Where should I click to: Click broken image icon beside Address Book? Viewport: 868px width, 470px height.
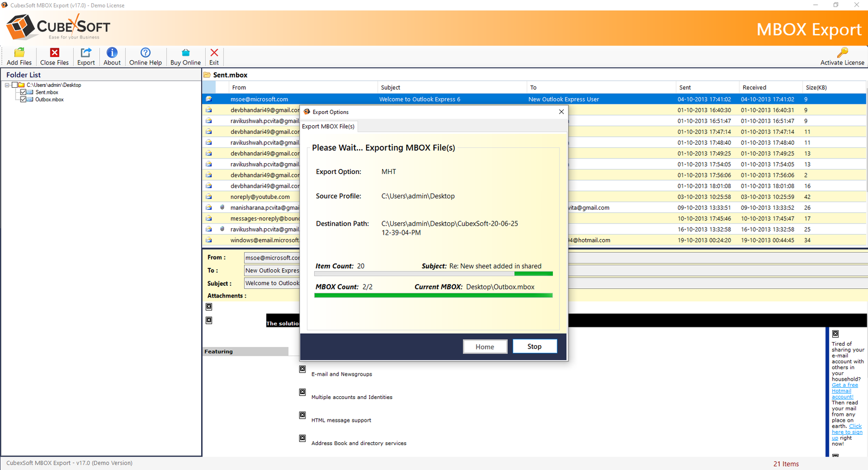(303, 438)
